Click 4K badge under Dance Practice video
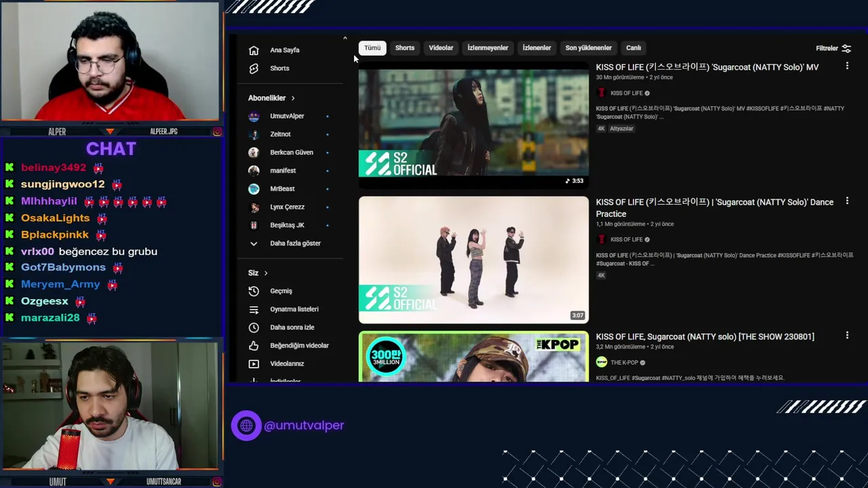 pos(601,275)
